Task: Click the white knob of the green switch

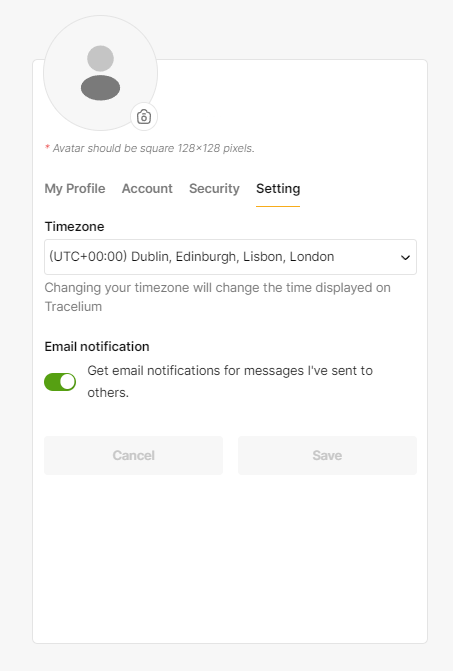Action: tap(67, 382)
